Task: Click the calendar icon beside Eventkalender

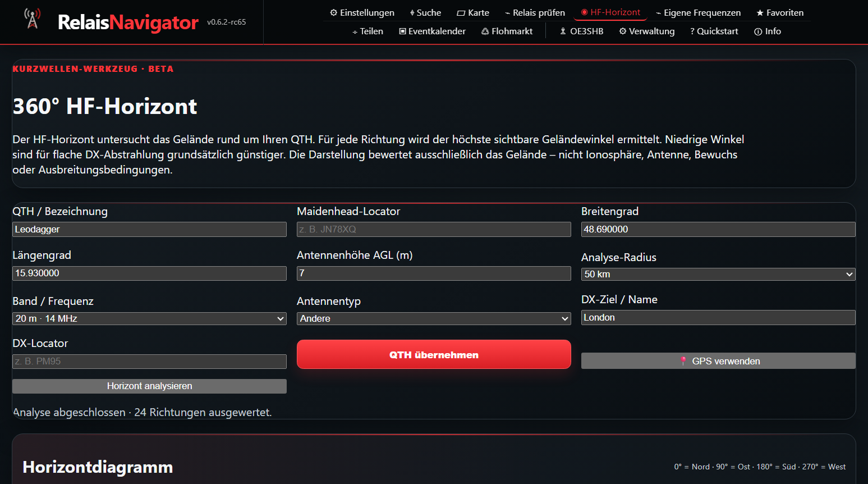Action: (x=402, y=31)
